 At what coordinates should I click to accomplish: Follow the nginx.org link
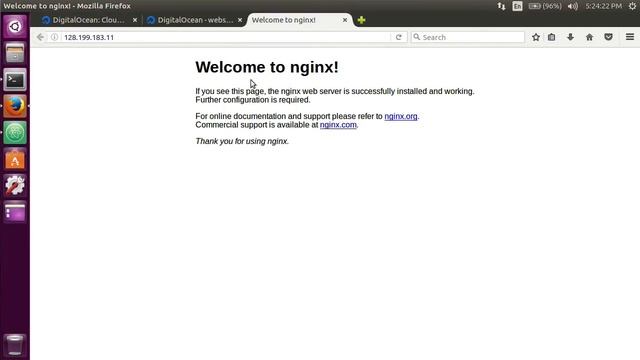(x=401, y=116)
